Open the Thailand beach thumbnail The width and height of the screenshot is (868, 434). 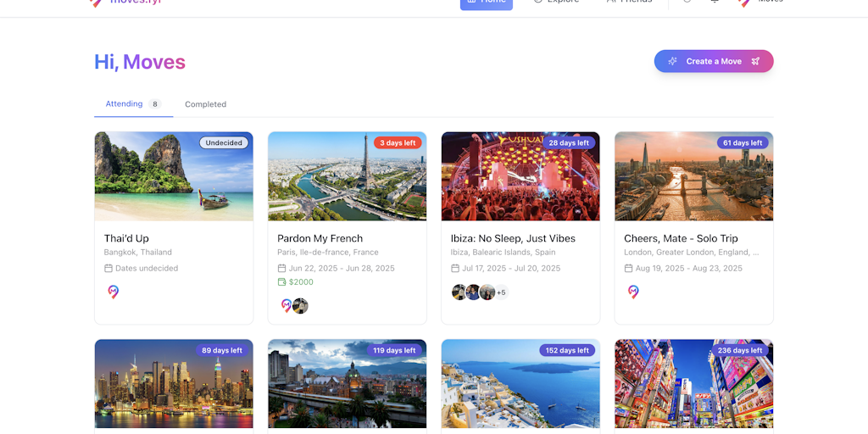point(174,176)
